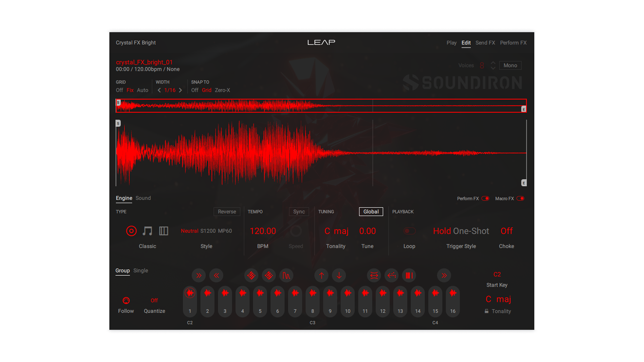Image resolution: width=644 pixels, height=362 pixels.
Task: Click the BPM value 120.00
Action: pos(263,231)
